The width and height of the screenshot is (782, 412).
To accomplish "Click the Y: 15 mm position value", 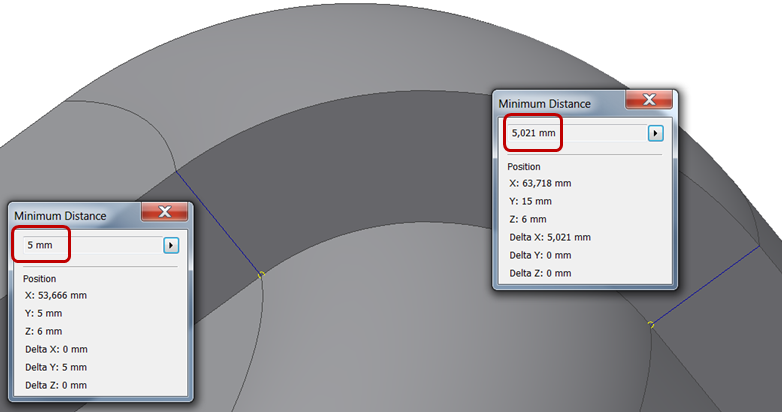I will point(530,201).
